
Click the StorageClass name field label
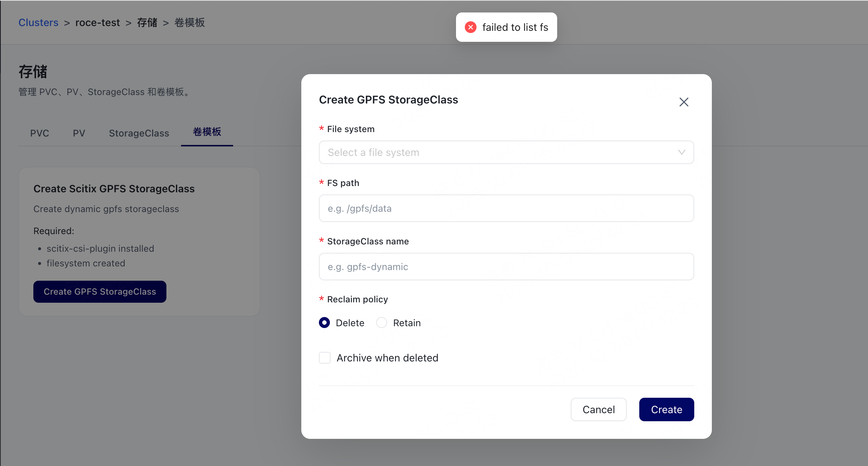pyautogui.click(x=368, y=241)
